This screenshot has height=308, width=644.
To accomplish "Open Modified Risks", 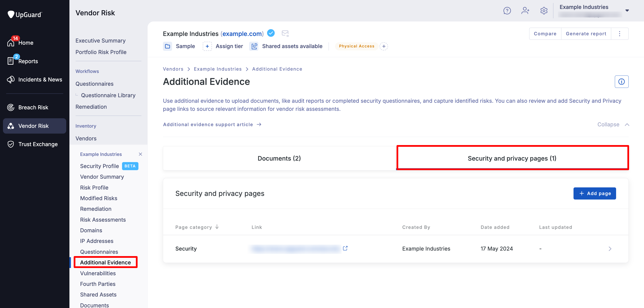I will point(99,198).
